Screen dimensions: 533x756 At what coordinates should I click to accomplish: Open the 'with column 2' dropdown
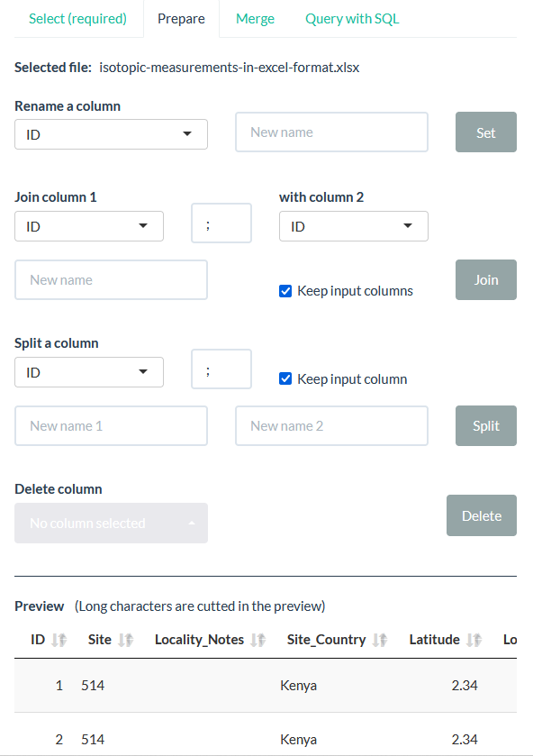pyautogui.click(x=353, y=226)
